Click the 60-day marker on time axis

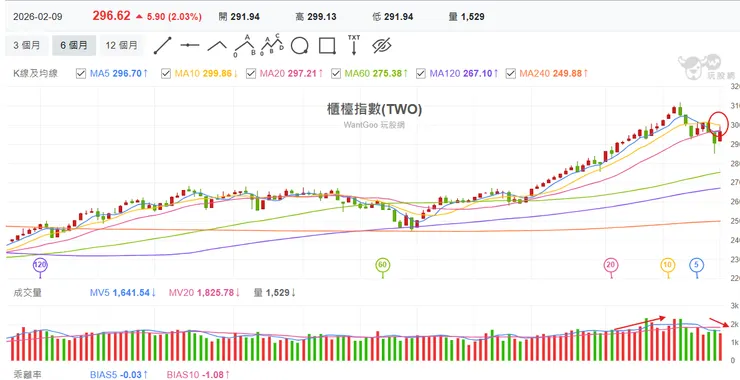coord(383,265)
